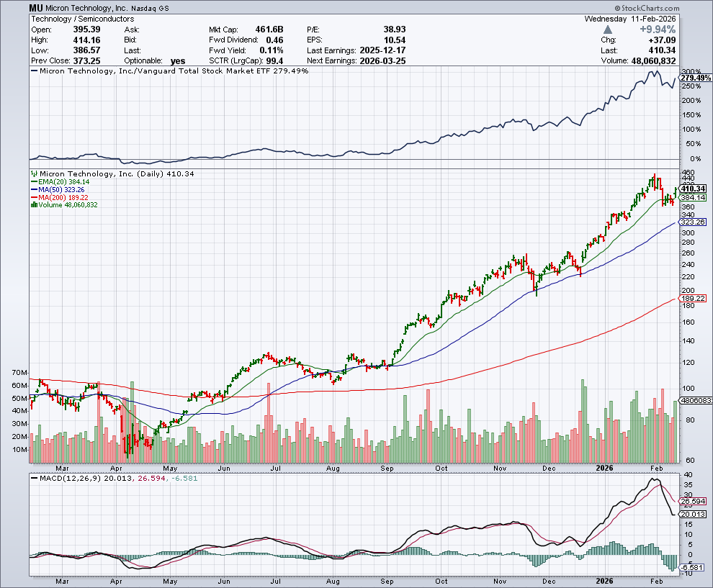Click the gray up-arrow triangle beside +9.94%
Image resolution: width=713 pixels, height=588 pixels.
click(608, 30)
